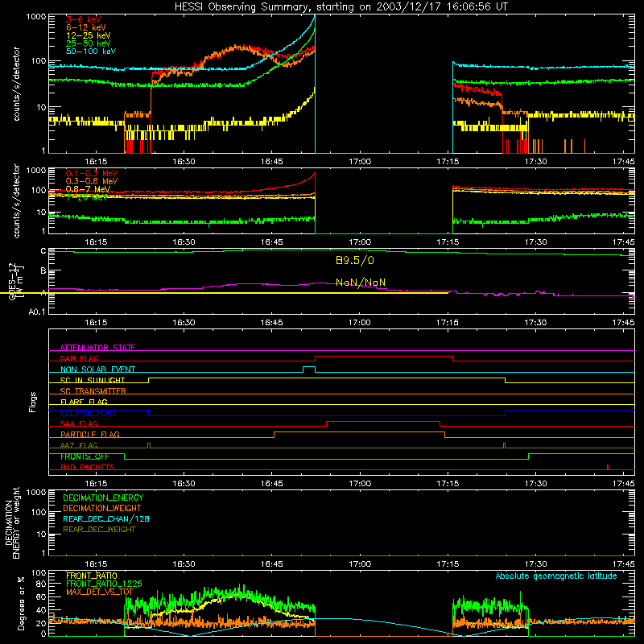The width and height of the screenshot is (644, 644).
Task: Click the NaN/NaN annotation text
Action: (x=361, y=283)
